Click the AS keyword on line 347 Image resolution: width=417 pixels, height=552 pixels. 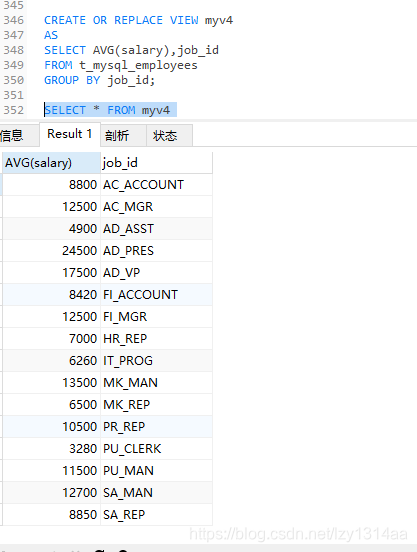pyautogui.click(x=51, y=35)
